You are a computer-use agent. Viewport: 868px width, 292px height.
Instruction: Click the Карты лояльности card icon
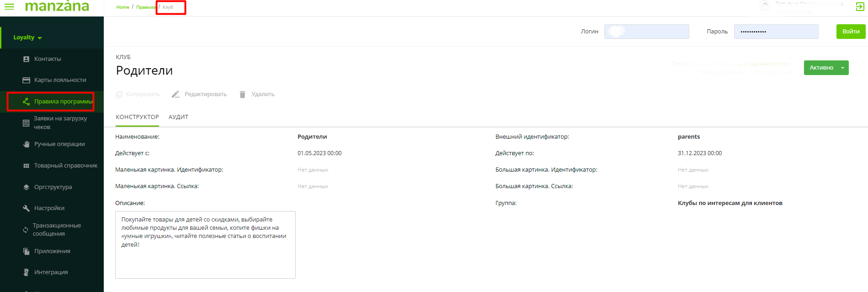point(26,80)
